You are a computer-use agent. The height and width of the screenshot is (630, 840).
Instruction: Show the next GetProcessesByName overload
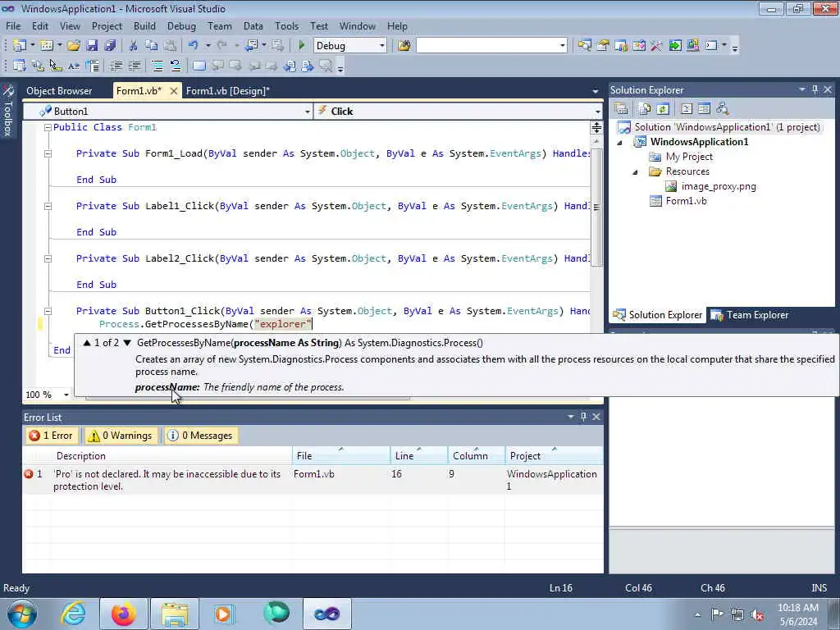[x=127, y=343]
